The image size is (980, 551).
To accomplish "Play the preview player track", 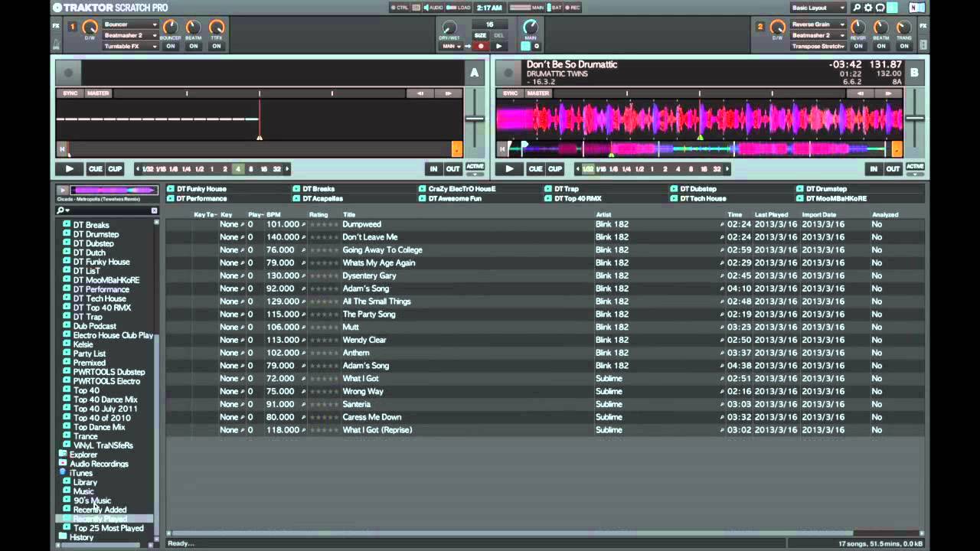I will click(63, 190).
